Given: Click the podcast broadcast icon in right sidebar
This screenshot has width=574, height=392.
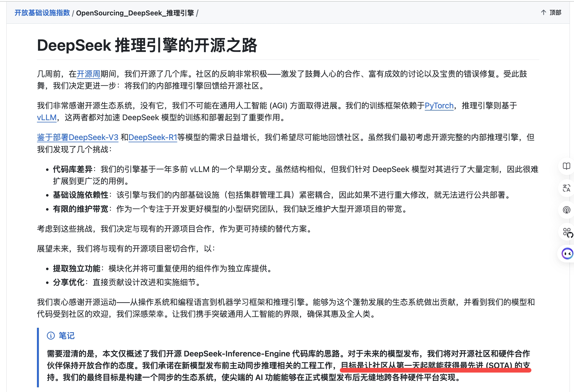Looking at the screenshot, I should click(566, 210).
